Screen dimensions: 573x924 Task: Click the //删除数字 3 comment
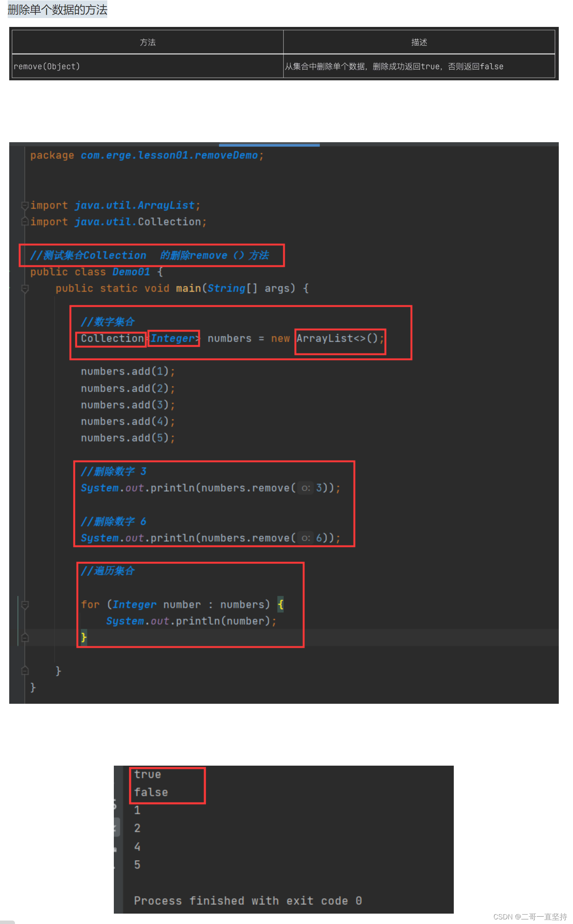[114, 471]
